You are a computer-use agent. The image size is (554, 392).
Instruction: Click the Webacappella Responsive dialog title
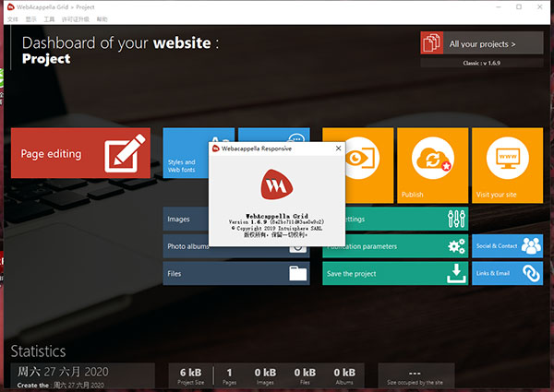pyautogui.click(x=257, y=148)
